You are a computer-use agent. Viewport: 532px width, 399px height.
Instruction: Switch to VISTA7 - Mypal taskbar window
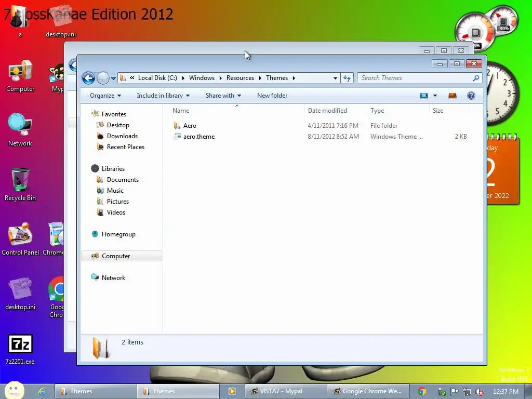point(286,391)
